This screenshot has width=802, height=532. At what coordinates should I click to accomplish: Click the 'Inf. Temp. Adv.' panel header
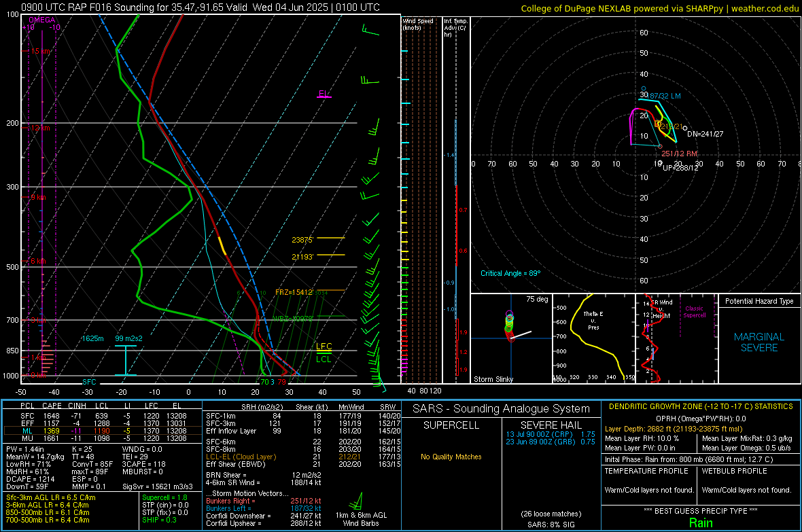tap(455, 28)
